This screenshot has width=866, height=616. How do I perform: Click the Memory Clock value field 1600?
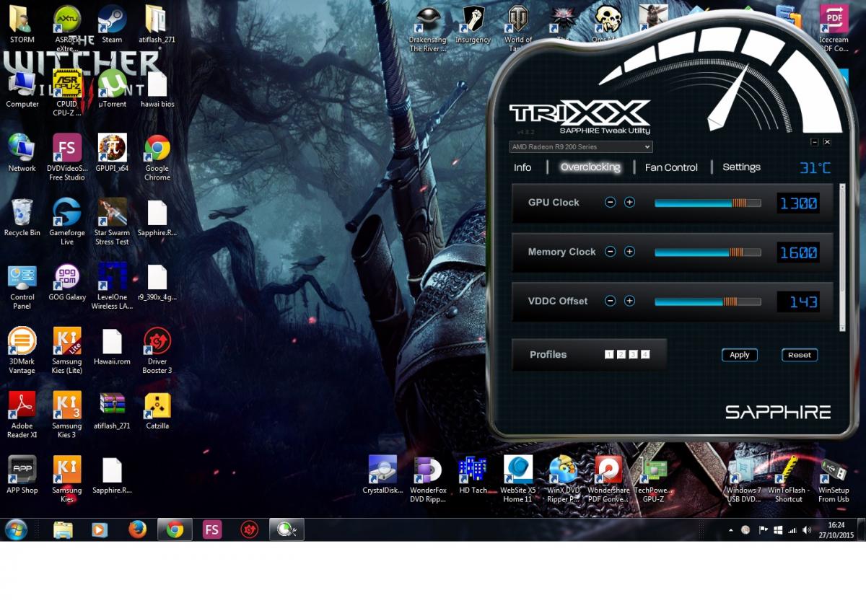[798, 252]
